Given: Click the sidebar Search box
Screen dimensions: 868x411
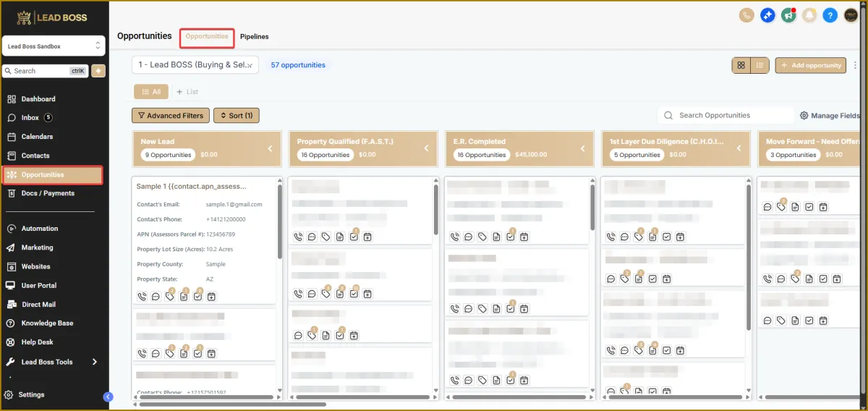Looking at the screenshot, I should (x=46, y=71).
